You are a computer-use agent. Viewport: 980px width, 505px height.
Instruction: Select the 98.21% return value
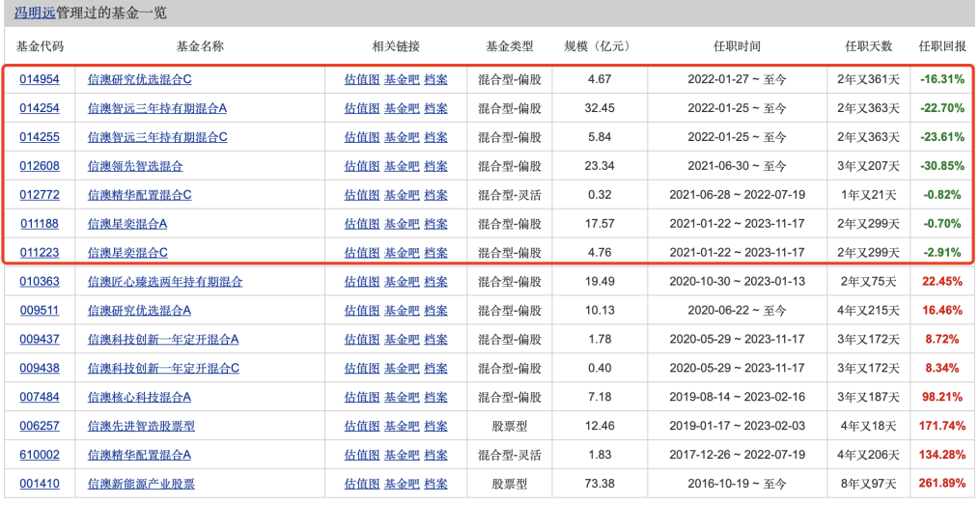942,396
